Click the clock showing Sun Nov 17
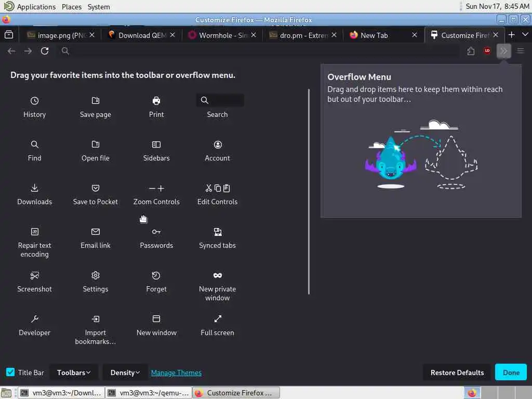The image size is (532, 399). click(x=497, y=6)
